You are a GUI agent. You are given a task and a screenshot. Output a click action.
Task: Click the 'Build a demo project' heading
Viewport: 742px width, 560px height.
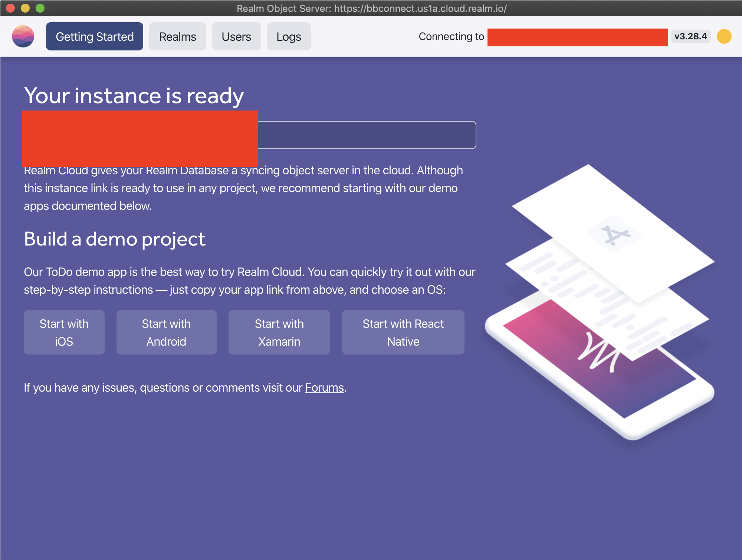tap(115, 239)
